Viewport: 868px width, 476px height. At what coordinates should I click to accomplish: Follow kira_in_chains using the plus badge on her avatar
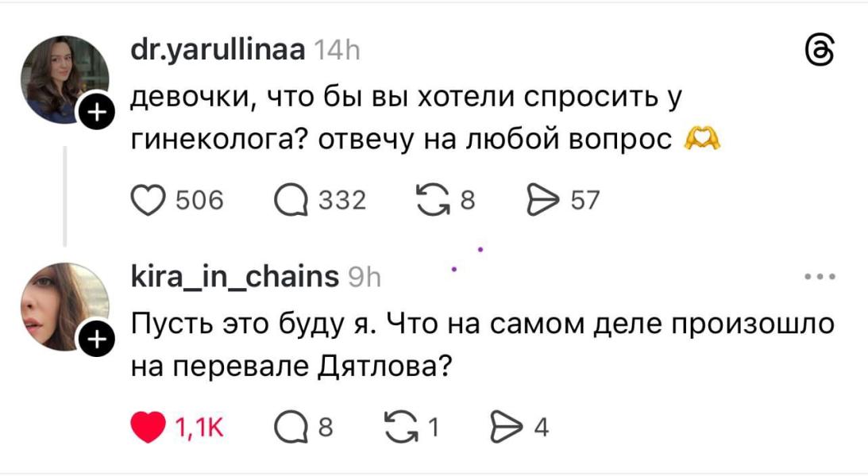(x=95, y=339)
